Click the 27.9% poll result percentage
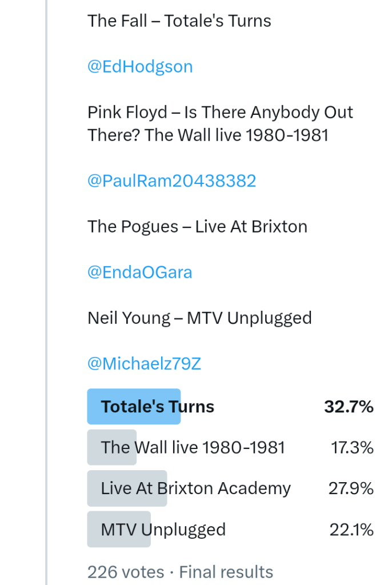Viewport: 392px width, 585px height. click(351, 488)
